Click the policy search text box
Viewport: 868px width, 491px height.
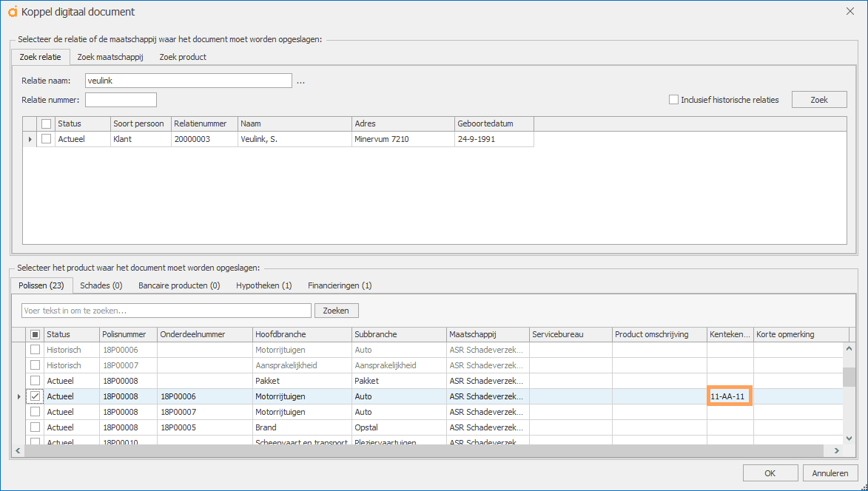tap(166, 311)
